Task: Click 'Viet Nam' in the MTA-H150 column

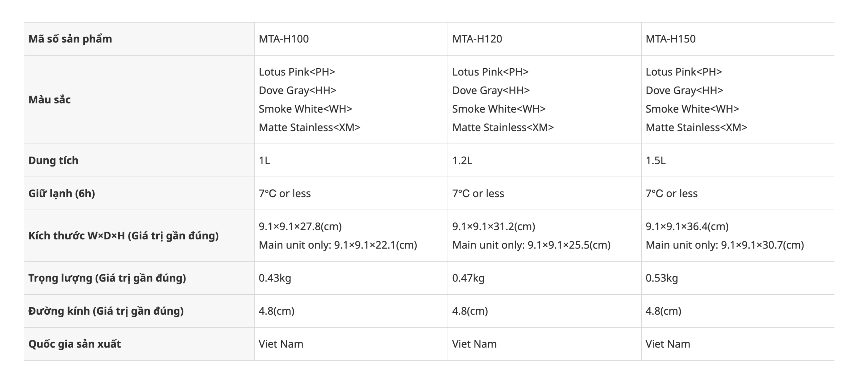Action: pos(668,344)
